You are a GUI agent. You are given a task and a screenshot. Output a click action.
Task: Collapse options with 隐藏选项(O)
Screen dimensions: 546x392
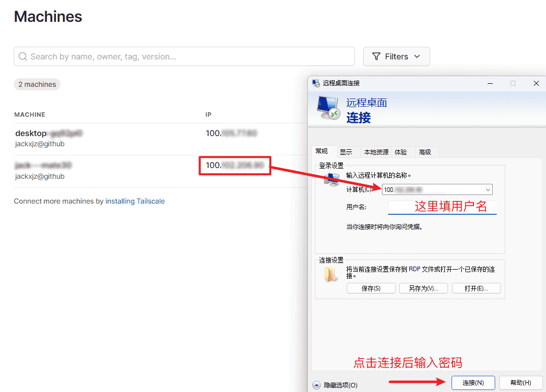coord(335,385)
